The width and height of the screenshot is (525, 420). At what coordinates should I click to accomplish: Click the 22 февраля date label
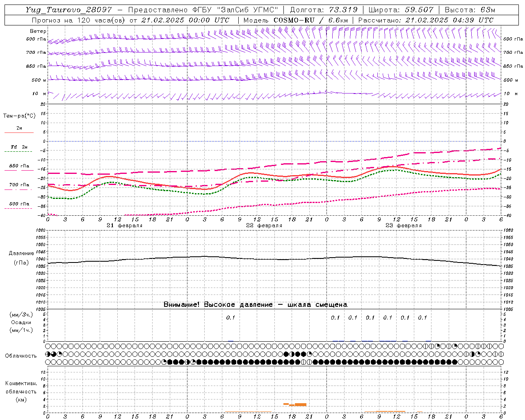(264, 226)
